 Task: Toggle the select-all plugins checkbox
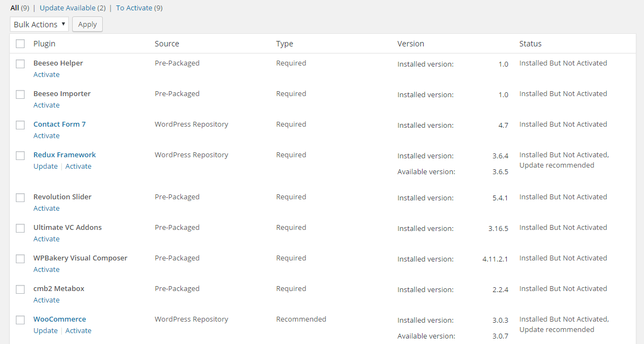(x=20, y=44)
